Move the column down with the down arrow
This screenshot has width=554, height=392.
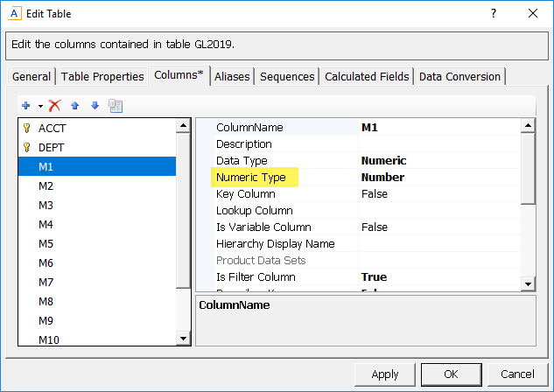(95, 106)
